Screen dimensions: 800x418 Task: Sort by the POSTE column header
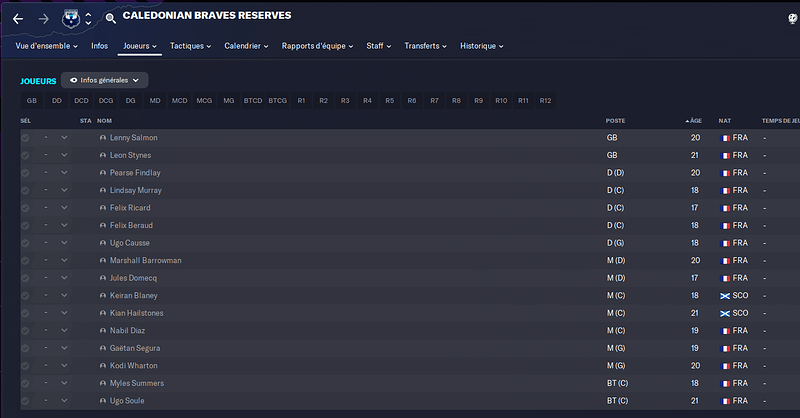coord(615,121)
